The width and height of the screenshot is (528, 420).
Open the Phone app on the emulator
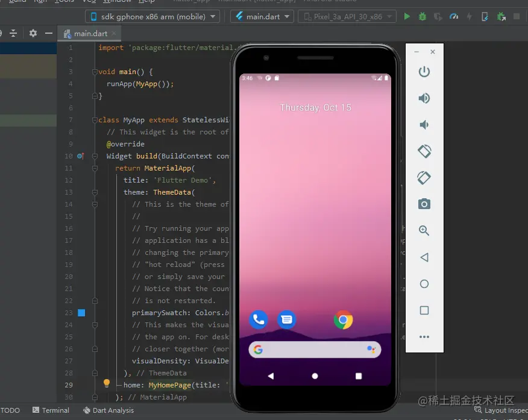(259, 320)
